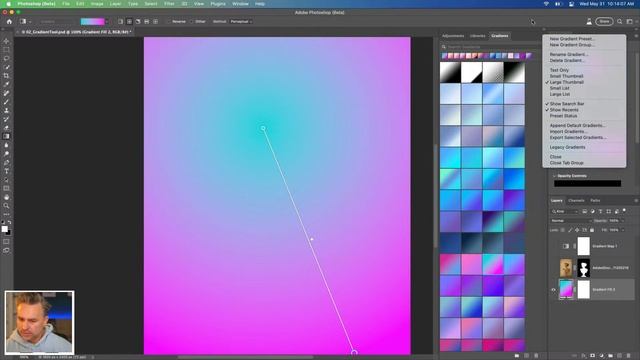Show the AdobeStock image layer
Image resolution: width=640 pixels, height=360 pixels.
pyautogui.click(x=553, y=268)
